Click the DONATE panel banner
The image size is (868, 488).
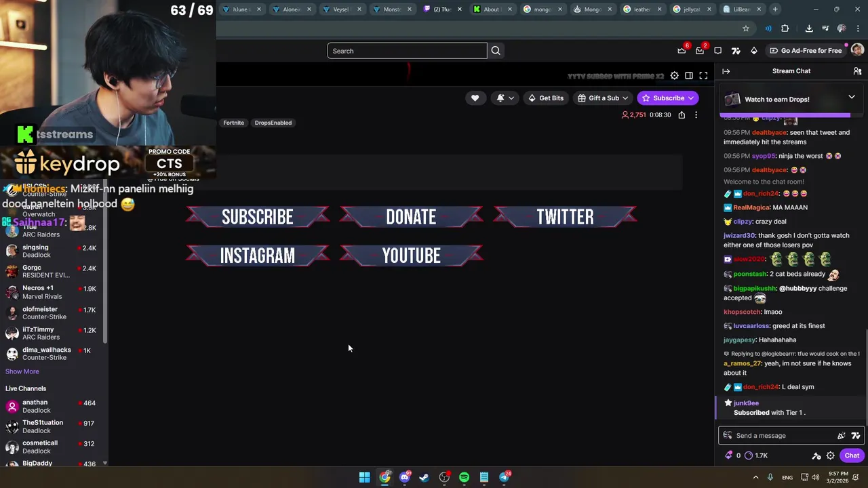[411, 217]
